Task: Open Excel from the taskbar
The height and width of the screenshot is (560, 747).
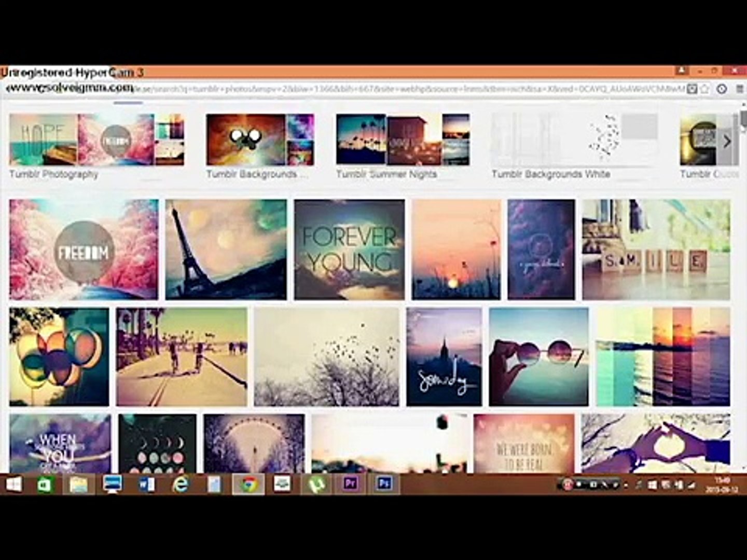Action: pyautogui.click(x=46, y=485)
